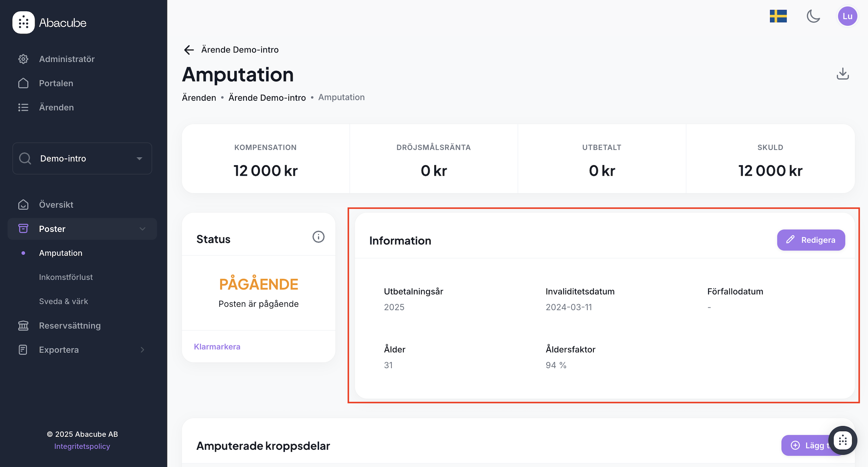Click the Abacube logo icon

coord(24,23)
